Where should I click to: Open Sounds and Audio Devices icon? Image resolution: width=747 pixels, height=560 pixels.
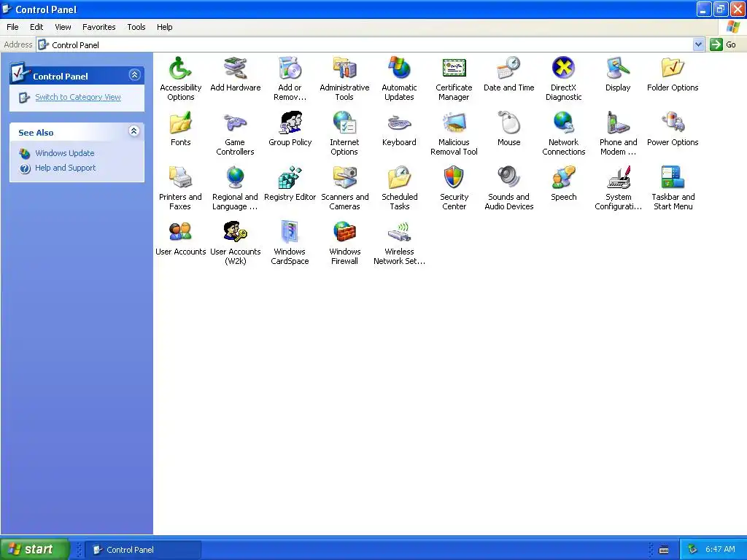pyautogui.click(x=508, y=178)
